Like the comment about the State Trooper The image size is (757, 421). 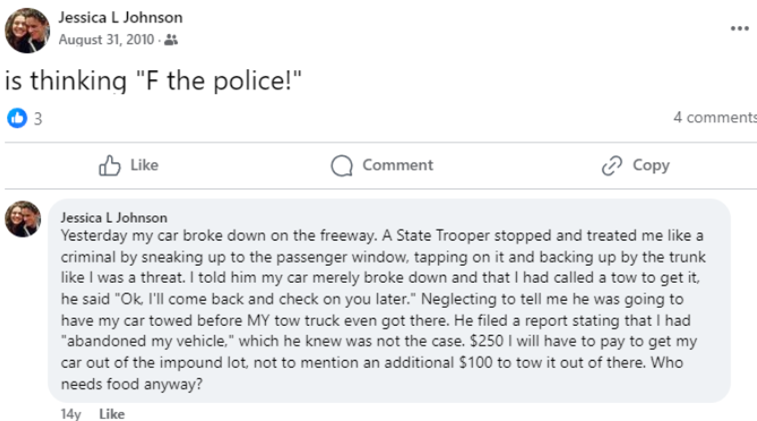point(112,413)
